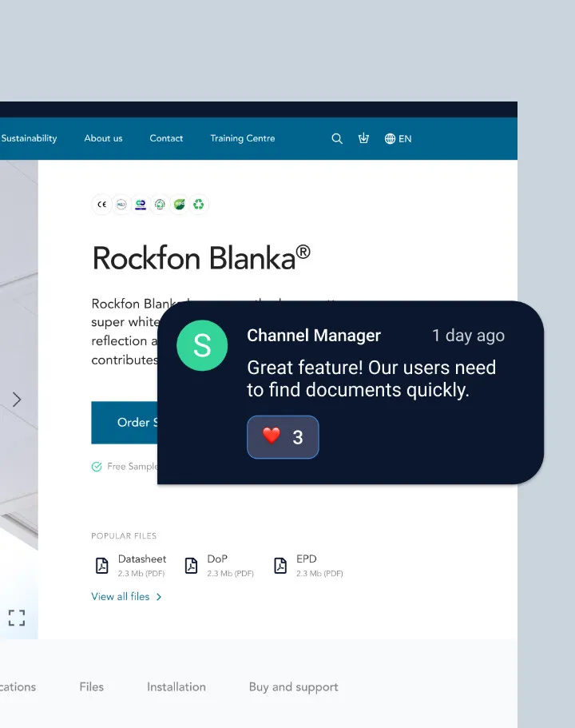Click the second round certification badge
This screenshot has height=728, width=575.
[x=121, y=205]
